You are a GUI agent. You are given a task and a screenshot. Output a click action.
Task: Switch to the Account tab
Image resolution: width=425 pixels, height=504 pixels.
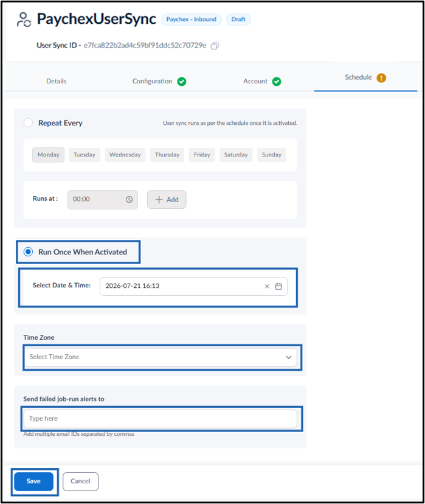pyautogui.click(x=255, y=82)
